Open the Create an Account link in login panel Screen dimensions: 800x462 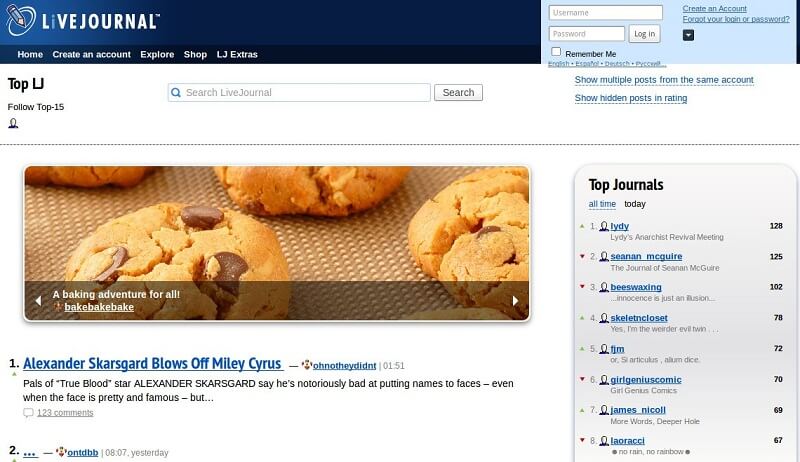click(714, 9)
